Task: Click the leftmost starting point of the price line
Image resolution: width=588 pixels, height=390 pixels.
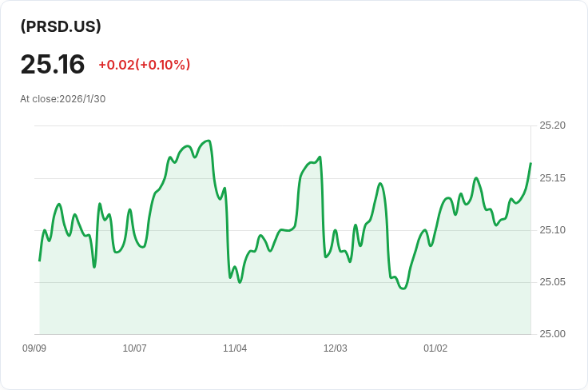Action: (x=39, y=261)
